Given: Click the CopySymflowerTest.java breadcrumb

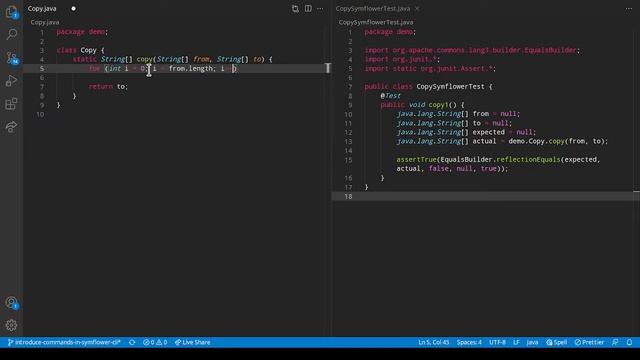Looking at the screenshot, I should [x=376, y=22].
